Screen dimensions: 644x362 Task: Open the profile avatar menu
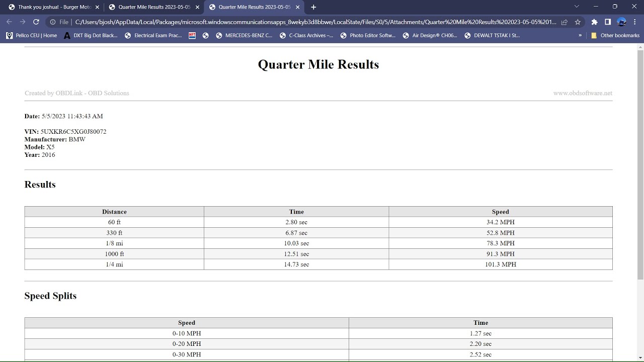[x=621, y=22]
